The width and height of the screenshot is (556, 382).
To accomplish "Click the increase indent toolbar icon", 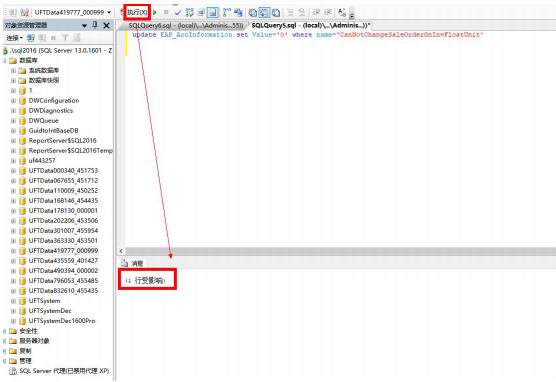I will point(328,13).
